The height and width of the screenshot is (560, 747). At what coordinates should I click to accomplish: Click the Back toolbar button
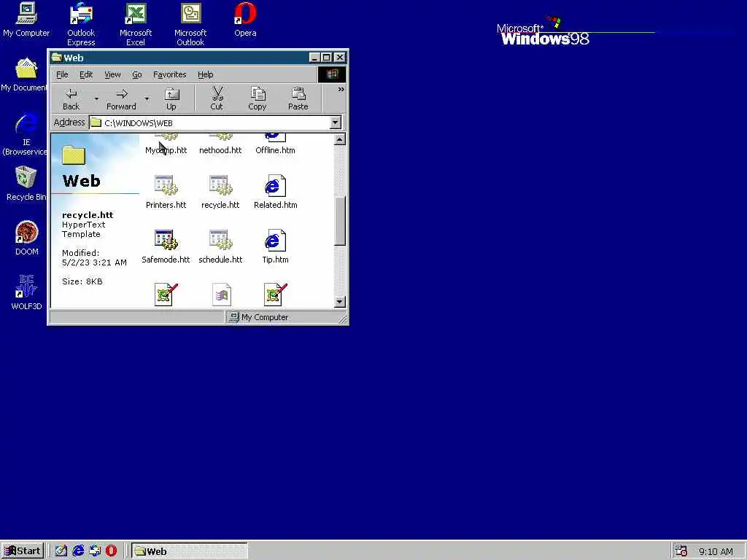click(x=71, y=99)
